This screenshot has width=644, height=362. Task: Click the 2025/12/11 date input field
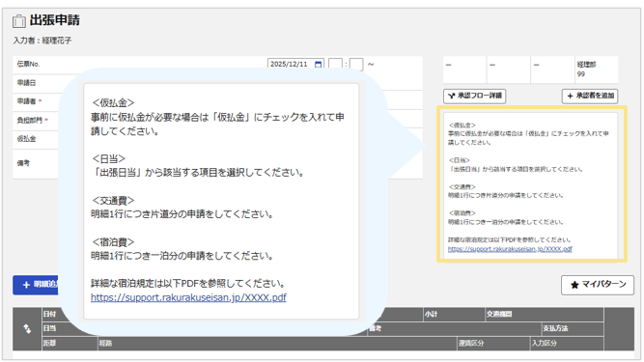click(295, 64)
